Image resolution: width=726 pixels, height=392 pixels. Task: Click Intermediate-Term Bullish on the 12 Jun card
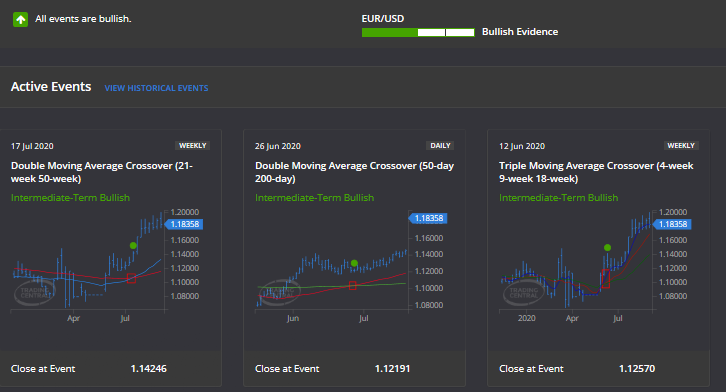(558, 198)
